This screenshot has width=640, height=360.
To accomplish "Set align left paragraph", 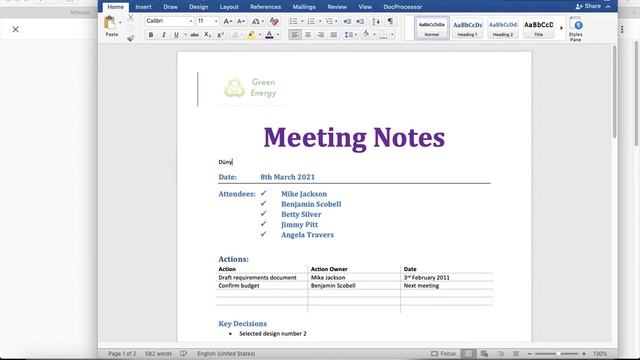I will click(x=295, y=35).
